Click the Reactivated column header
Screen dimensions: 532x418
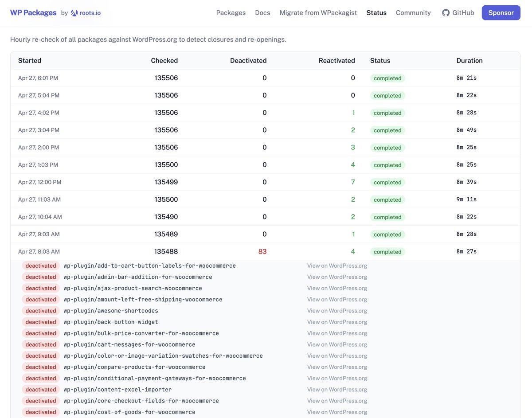pos(337,61)
